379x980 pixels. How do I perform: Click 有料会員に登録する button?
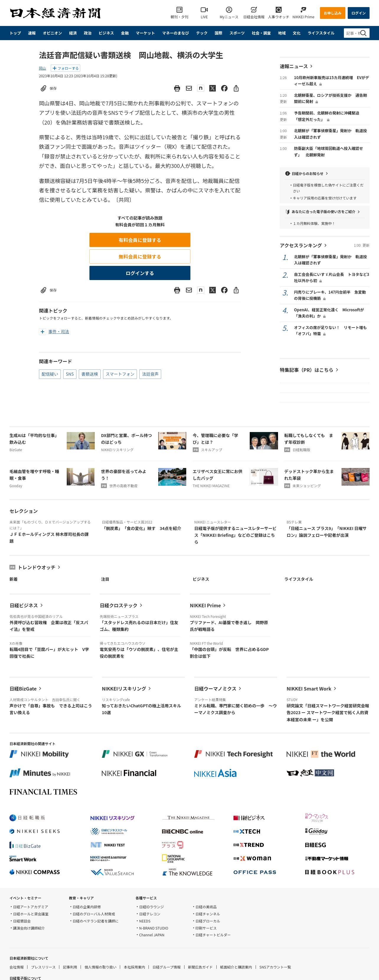[140, 240]
